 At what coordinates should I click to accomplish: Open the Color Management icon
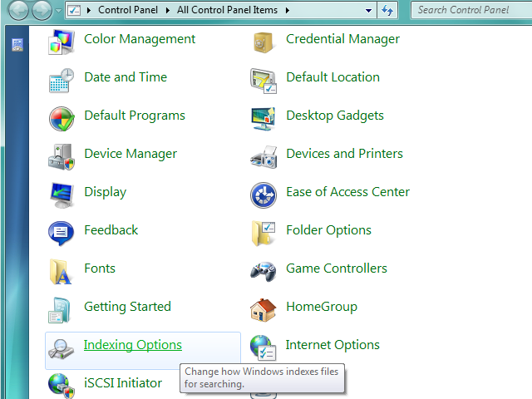point(61,42)
